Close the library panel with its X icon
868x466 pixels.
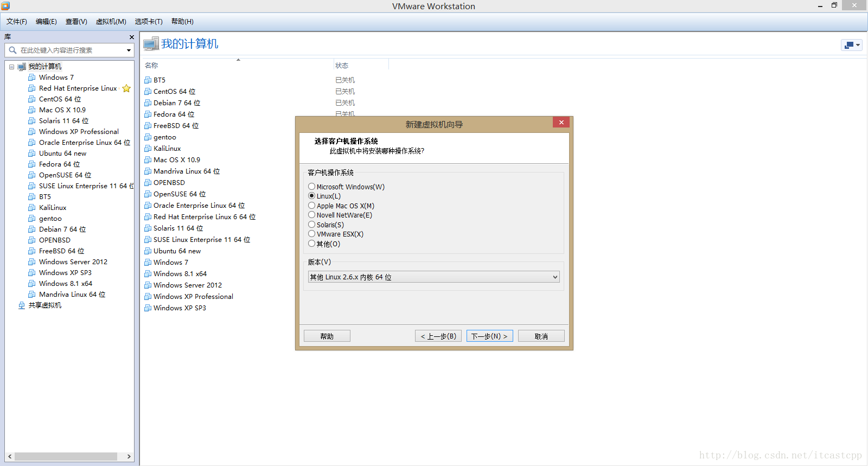click(x=132, y=37)
